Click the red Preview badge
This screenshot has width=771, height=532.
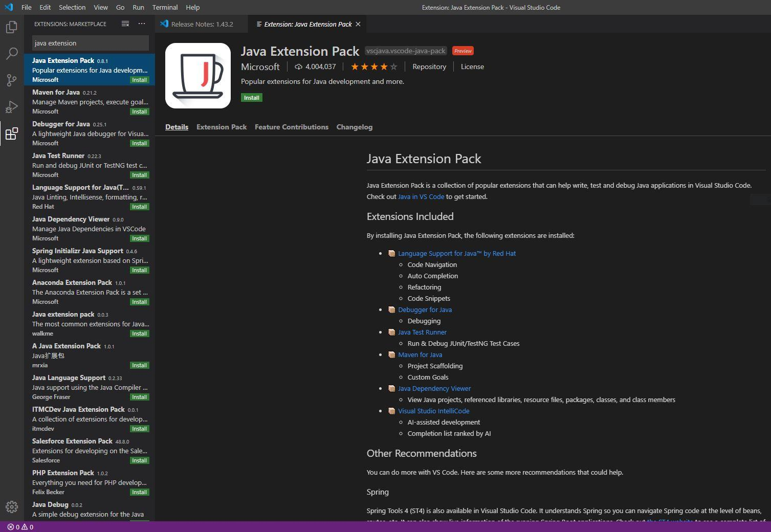[463, 51]
